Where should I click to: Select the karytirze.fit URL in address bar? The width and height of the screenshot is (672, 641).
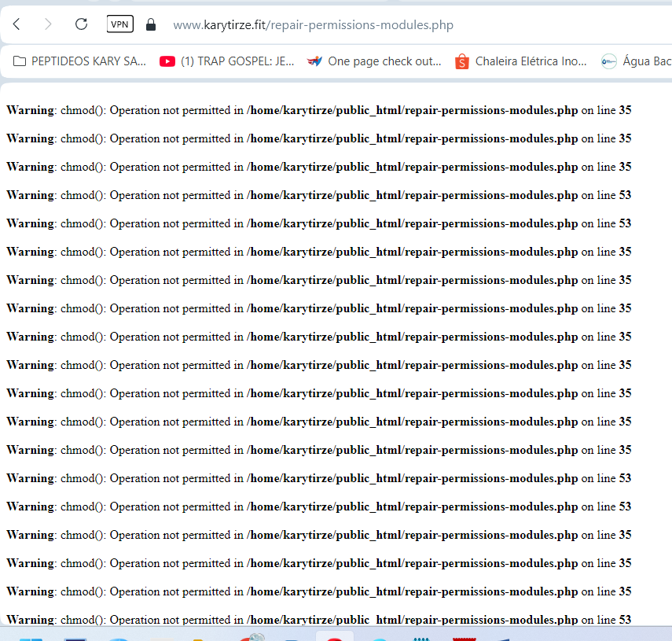pyautogui.click(x=313, y=25)
